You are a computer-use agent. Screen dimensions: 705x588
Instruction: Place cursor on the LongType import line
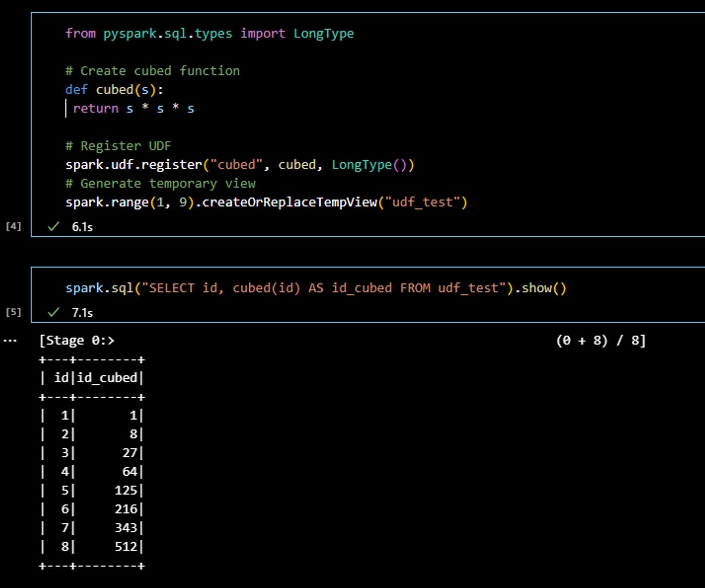[209, 33]
